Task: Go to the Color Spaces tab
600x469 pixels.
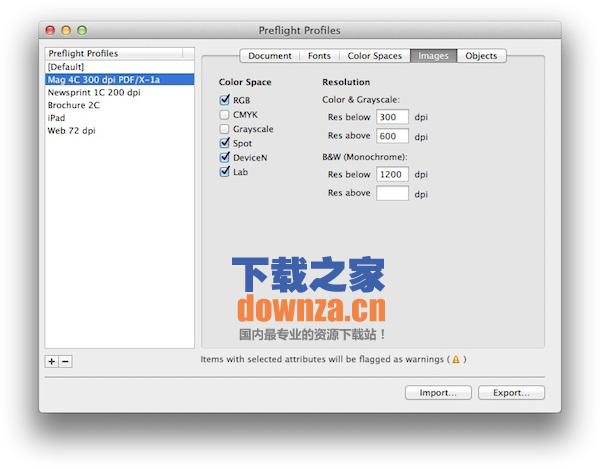Action: [x=375, y=56]
